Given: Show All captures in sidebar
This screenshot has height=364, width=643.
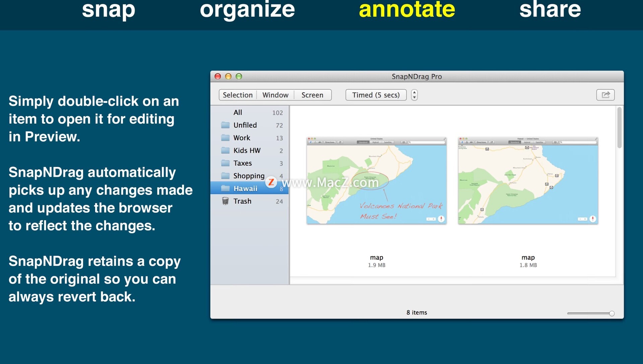Looking at the screenshot, I should [x=249, y=113].
